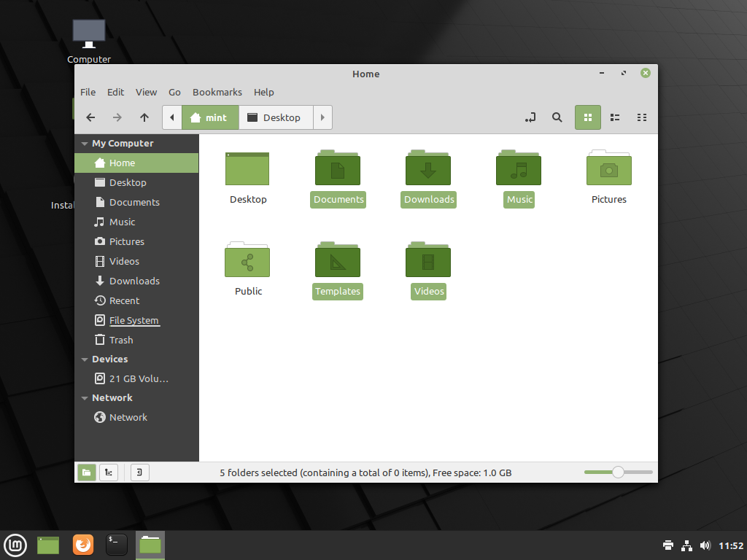Switch to icon view
The width and height of the screenshot is (747, 560).
click(588, 117)
